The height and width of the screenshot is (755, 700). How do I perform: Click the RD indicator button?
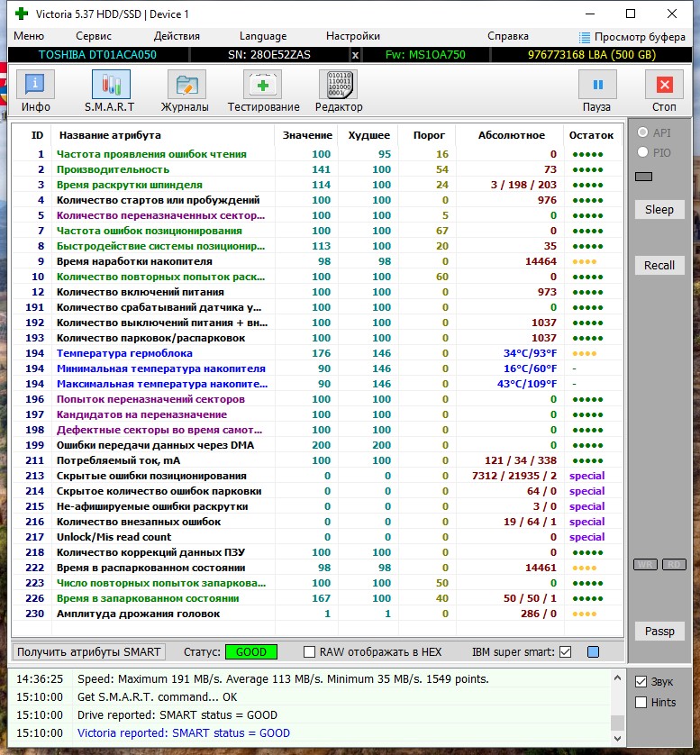(x=674, y=565)
